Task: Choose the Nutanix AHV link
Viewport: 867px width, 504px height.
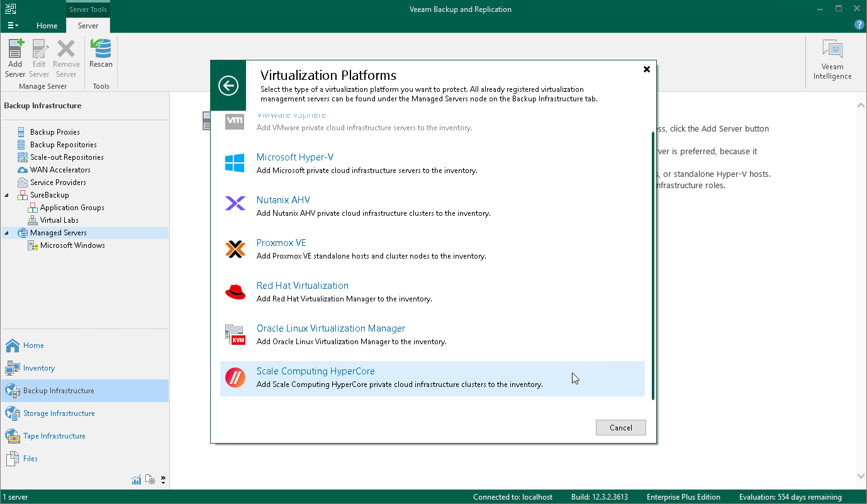Action: 283,200
